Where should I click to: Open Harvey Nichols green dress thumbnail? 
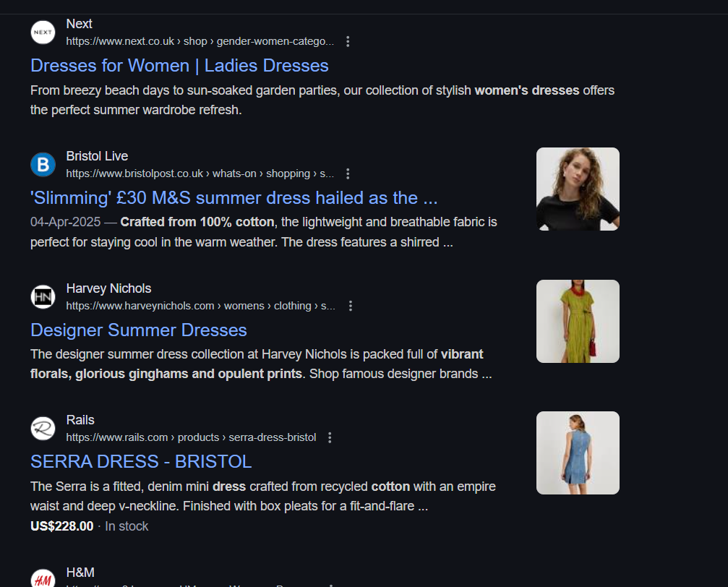click(x=578, y=322)
